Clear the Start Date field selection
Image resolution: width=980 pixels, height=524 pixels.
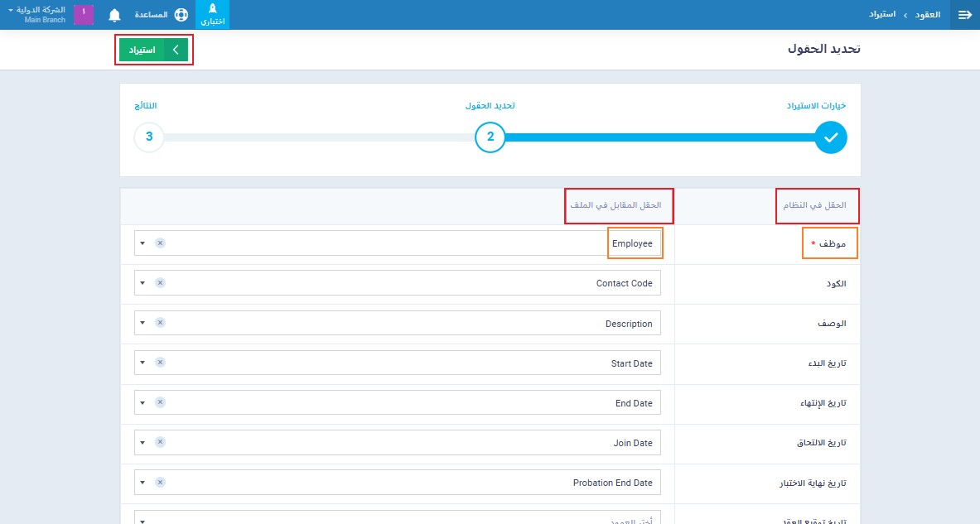[160, 363]
